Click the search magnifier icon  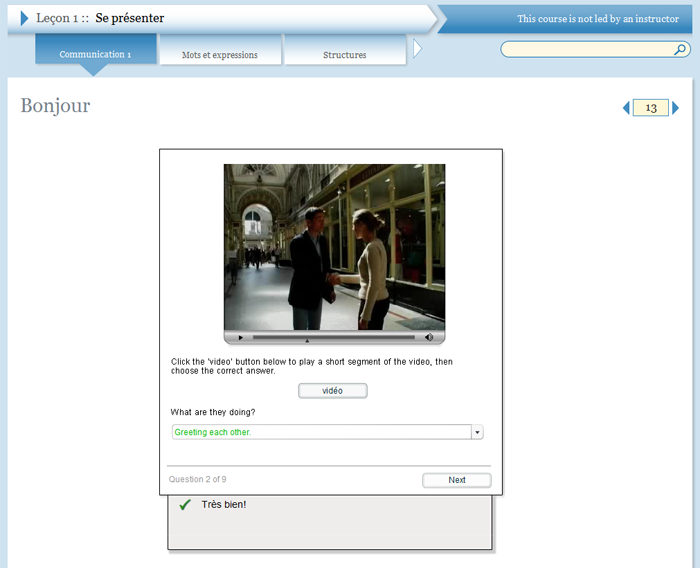679,49
